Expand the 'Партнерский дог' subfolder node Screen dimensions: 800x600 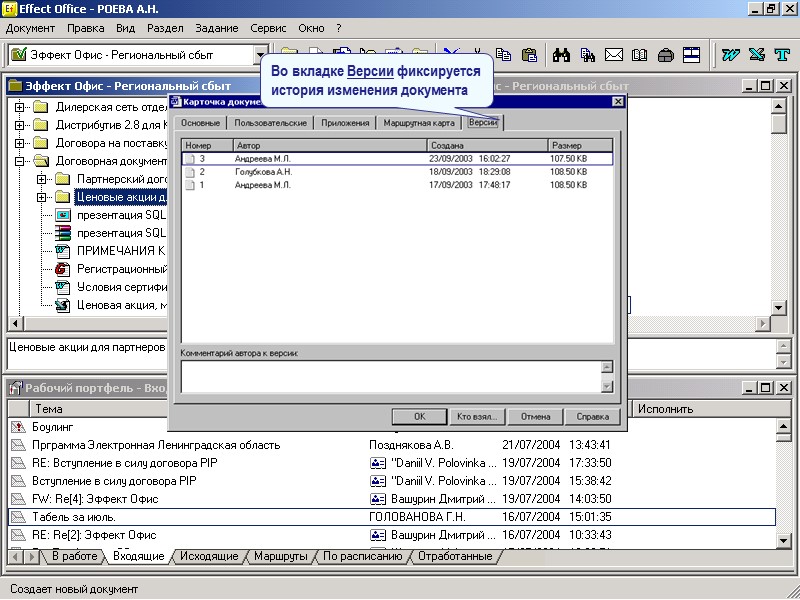click(41, 179)
